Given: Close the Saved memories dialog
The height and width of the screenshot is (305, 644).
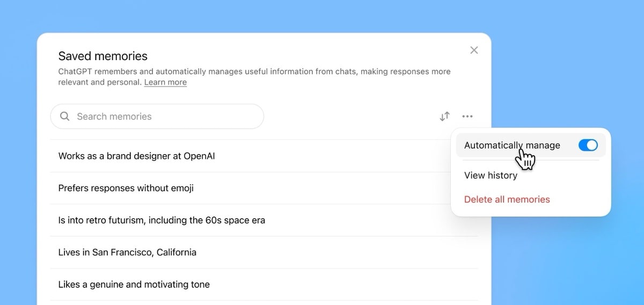Looking at the screenshot, I should click(x=474, y=50).
